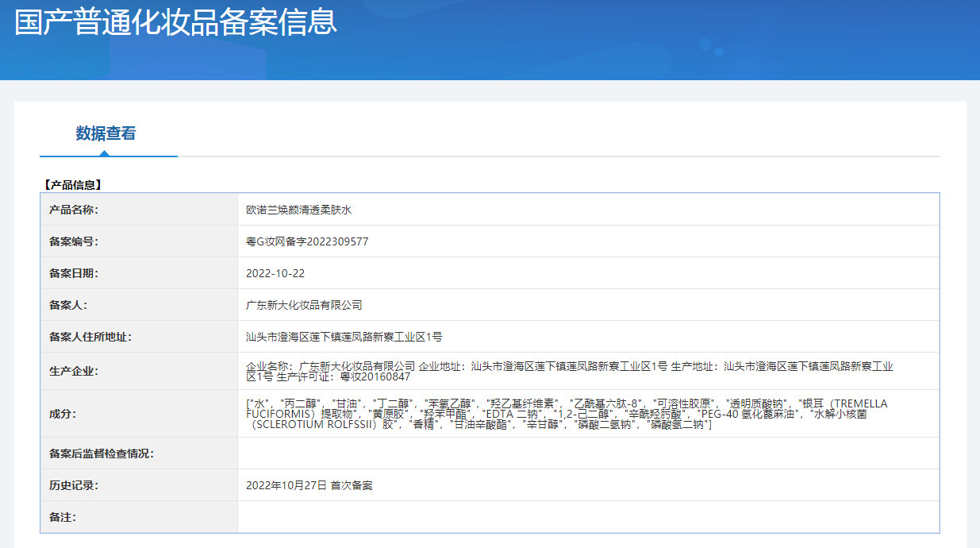Select the 生产企业 details text with 粤妆20160847
980x548 pixels.
(x=570, y=371)
